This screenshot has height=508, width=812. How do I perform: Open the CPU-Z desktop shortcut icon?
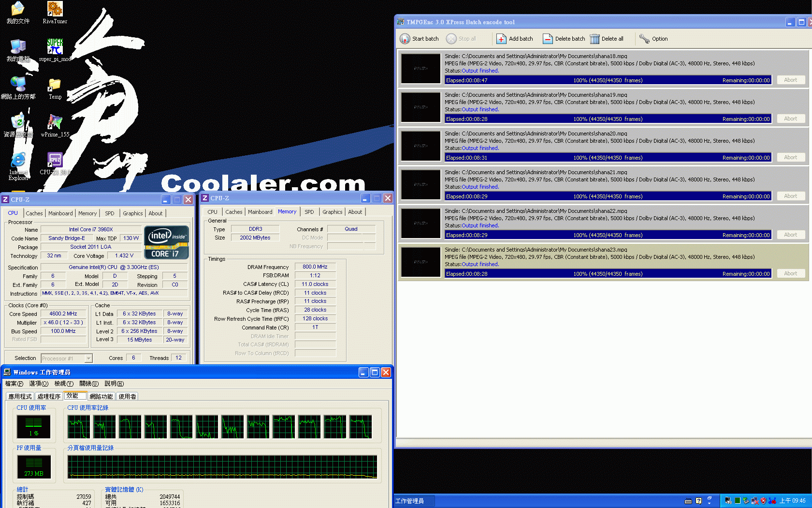[55, 160]
